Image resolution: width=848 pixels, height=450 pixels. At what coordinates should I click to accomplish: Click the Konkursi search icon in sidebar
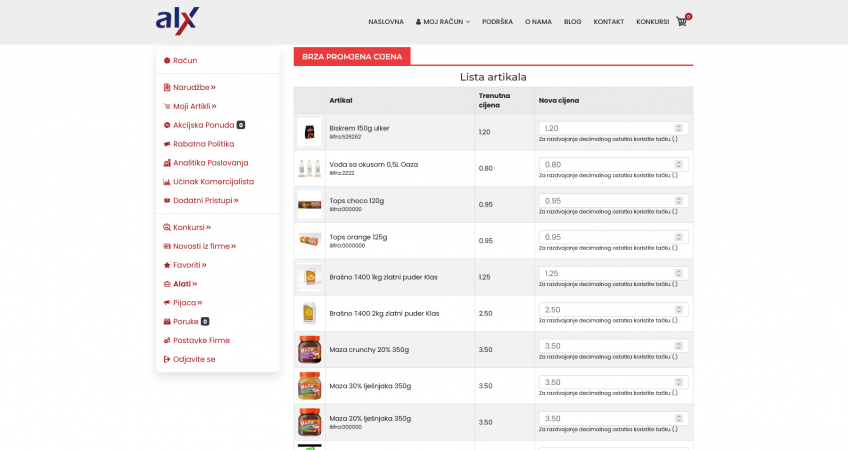pos(167,227)
